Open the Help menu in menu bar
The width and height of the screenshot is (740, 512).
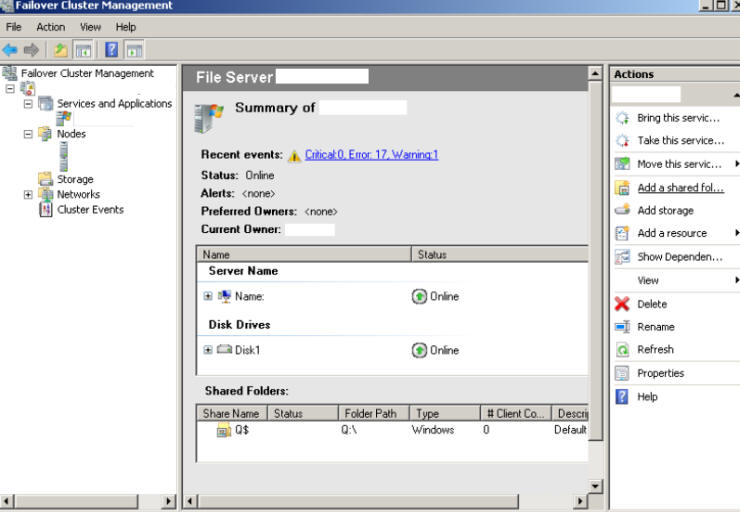(x=126, y=27)
